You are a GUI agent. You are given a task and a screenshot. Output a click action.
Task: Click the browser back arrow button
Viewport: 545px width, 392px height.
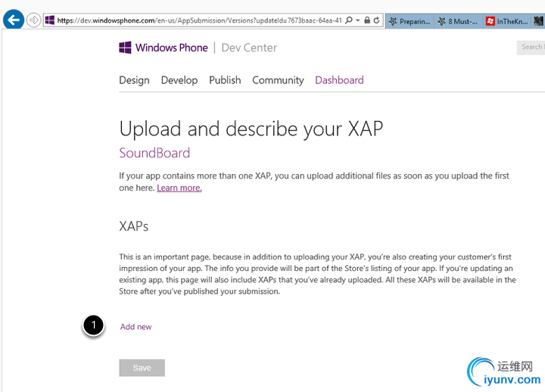point(13,20)
